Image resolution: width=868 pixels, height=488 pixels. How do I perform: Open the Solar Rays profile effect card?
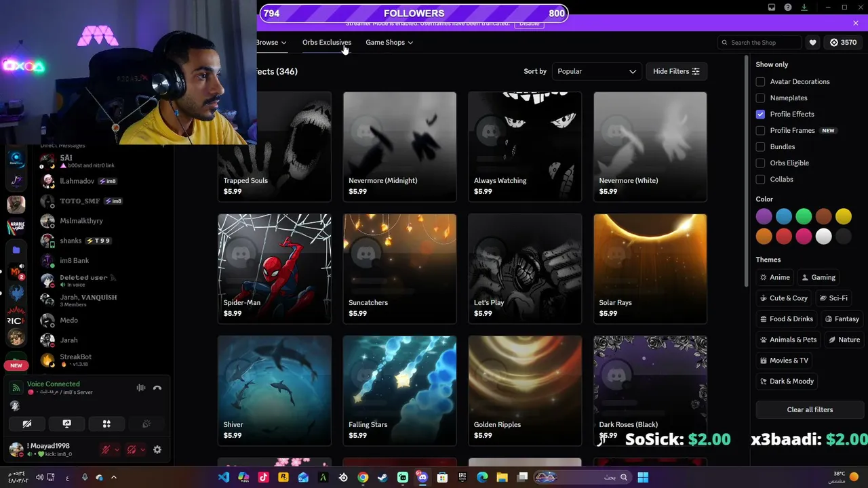point(650,268)
